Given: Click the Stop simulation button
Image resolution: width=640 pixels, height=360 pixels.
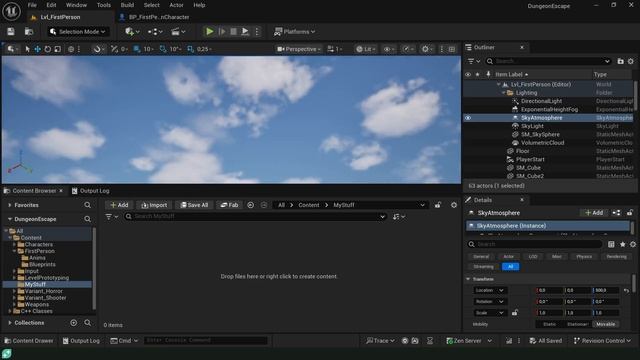Looking at the screenshot, I should pyautogui.click(x=233, y=31).
